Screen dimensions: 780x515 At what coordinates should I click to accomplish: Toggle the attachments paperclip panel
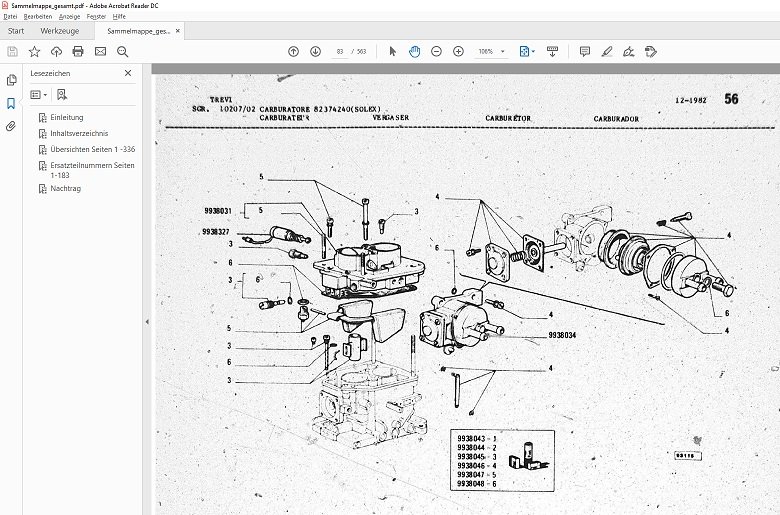click(11, 126)
